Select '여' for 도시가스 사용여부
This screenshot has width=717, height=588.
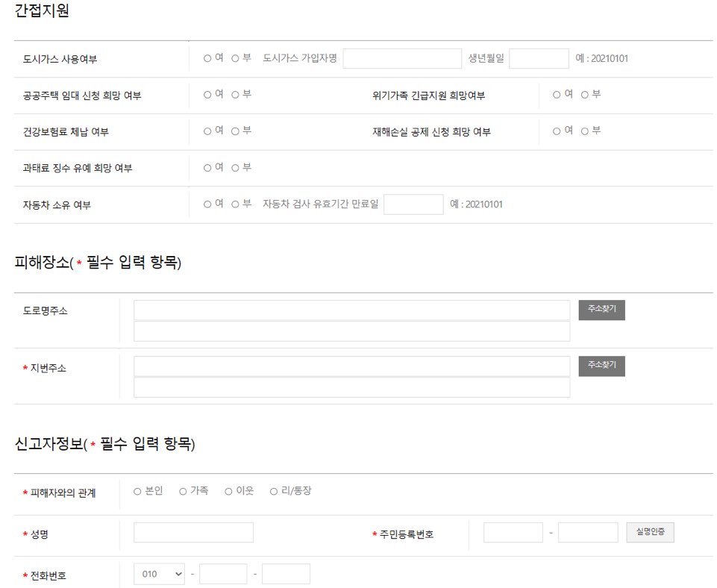pyautogui.click(x=207, y=57)
